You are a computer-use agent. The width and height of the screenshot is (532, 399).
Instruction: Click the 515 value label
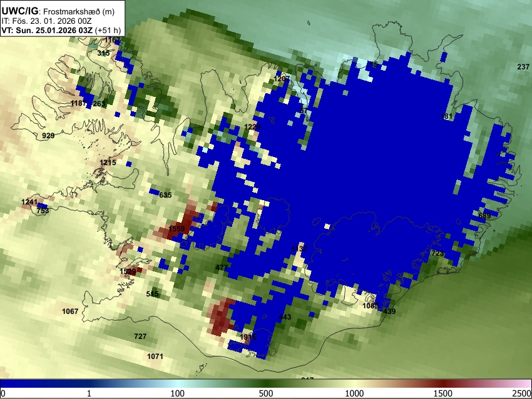pyautogui.click(x=152, y=294)
